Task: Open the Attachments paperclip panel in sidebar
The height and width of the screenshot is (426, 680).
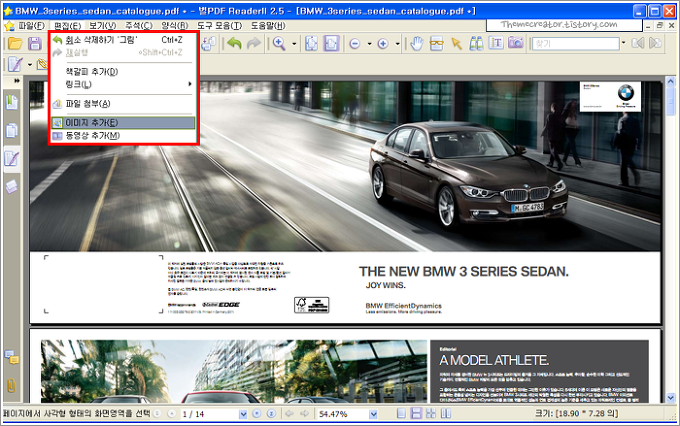Action: [12, 385]
